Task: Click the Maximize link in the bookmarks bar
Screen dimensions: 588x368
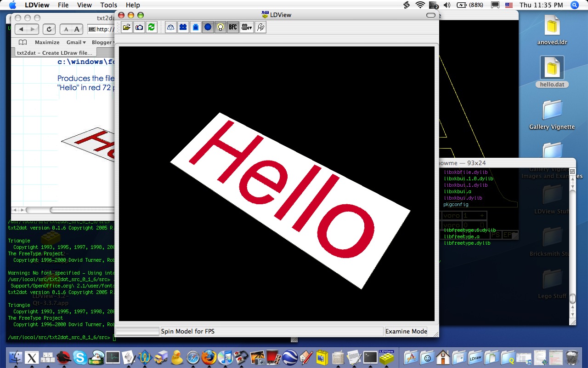Action: pyautogui.click(x=47, y=42)
